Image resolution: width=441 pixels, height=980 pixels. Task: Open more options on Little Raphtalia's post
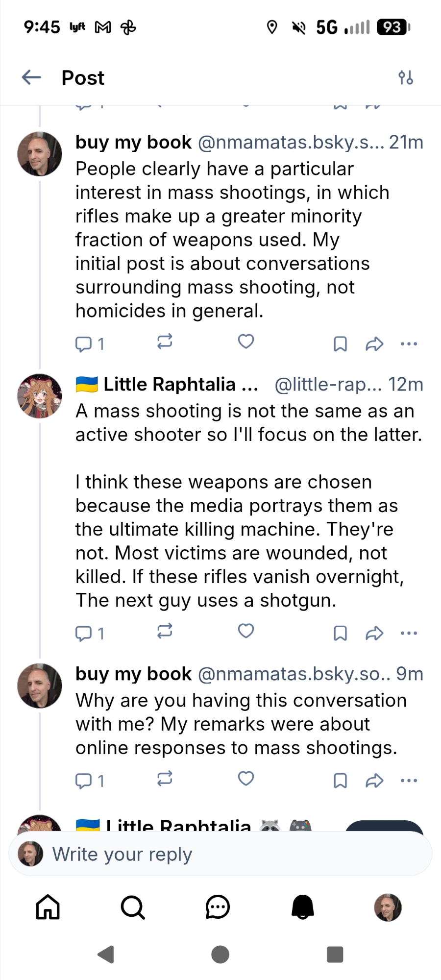(409, 633)
